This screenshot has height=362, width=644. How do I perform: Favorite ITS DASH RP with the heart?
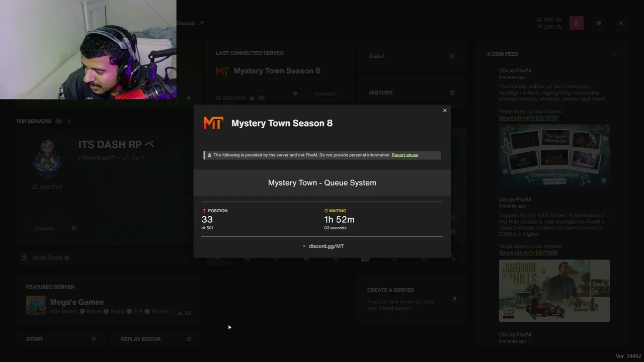point(74,228)
